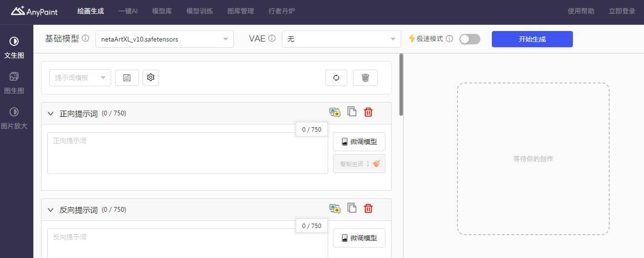The width and height of the screenshot is (644, 258).
Task: Open prompt settings gear icon
Action: 151,78
